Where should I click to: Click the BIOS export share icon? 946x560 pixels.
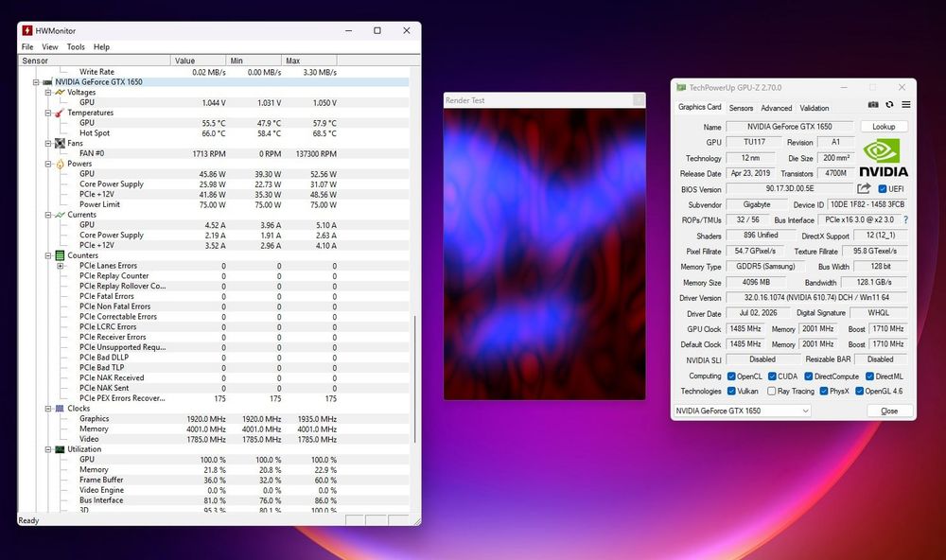tap(864, 188)
